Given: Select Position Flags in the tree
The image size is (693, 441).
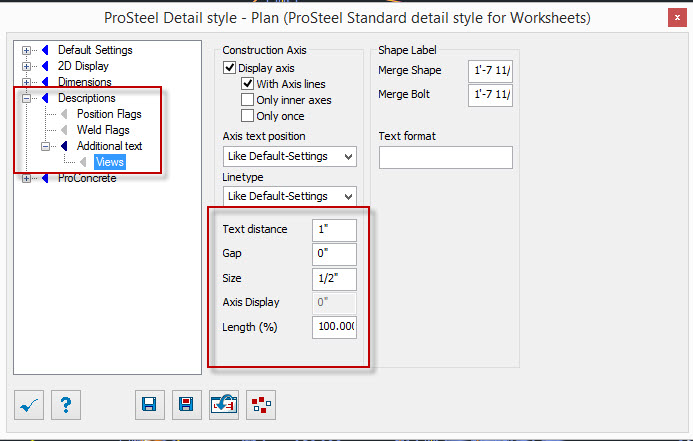Looking at the screenshot, I should tap(109, 114).
